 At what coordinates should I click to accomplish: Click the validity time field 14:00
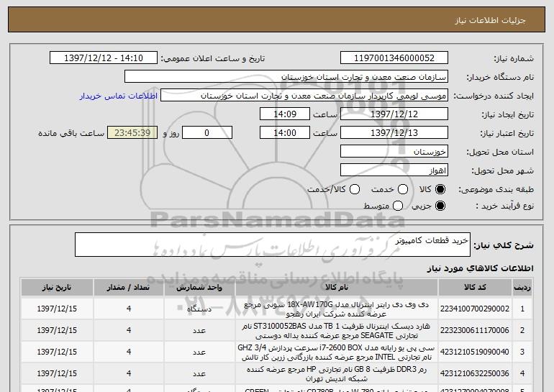coord(285,133)
